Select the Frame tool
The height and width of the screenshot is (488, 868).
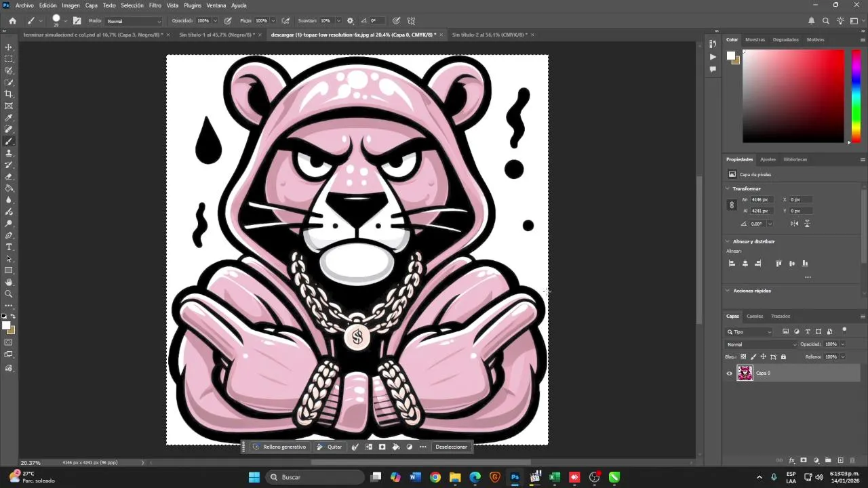pyautogui.click(x=9, y=106)
